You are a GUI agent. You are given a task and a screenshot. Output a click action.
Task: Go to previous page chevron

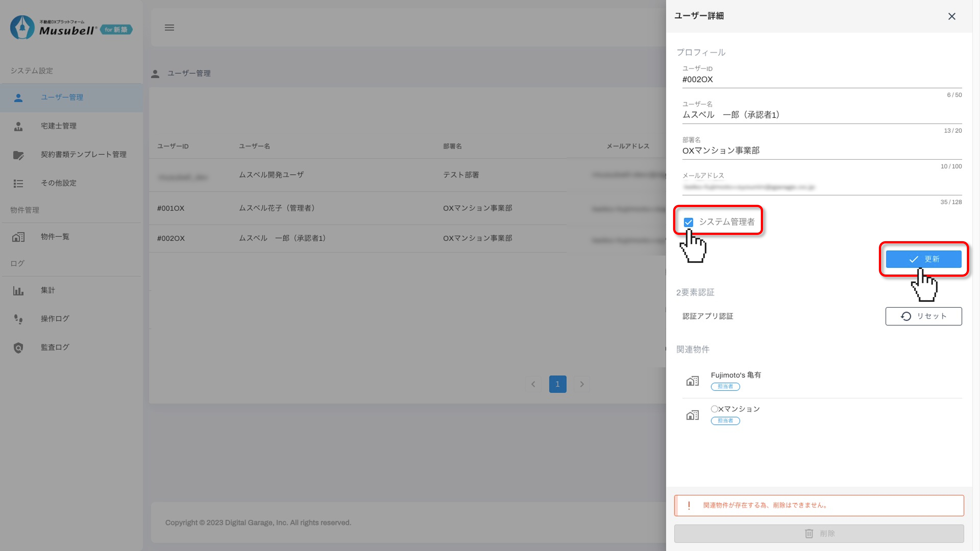(x=533, y=384)
